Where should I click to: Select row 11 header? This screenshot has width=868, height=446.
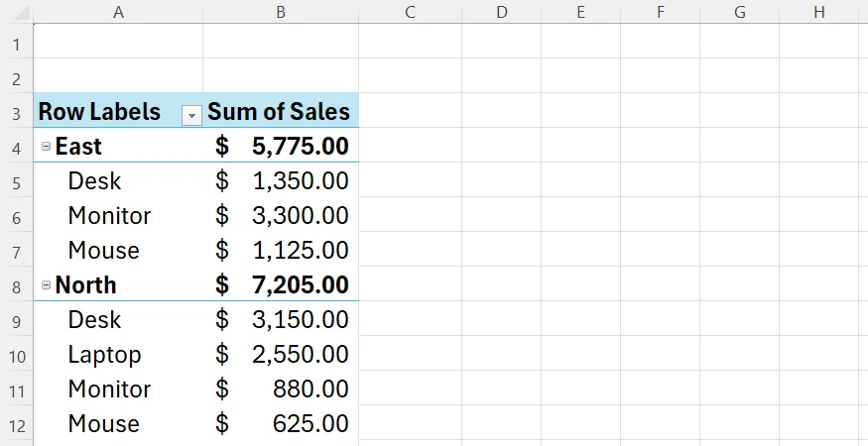coord(17,388)
